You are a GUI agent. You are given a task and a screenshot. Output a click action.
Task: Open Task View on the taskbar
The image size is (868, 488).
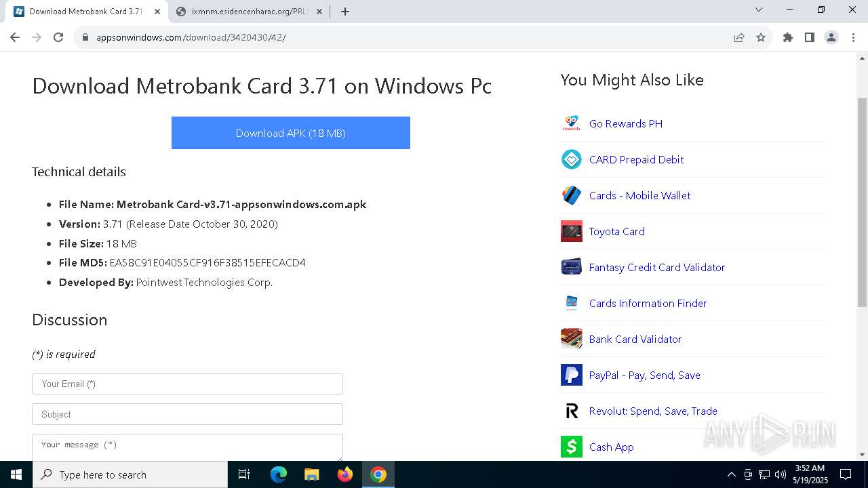pyautogui.click(x=244, y=474)
